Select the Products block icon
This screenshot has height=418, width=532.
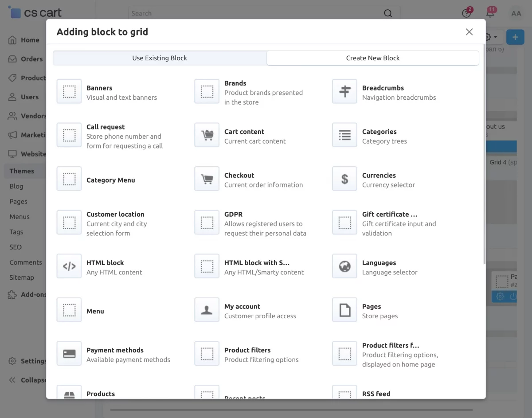(x=69, y=392)
